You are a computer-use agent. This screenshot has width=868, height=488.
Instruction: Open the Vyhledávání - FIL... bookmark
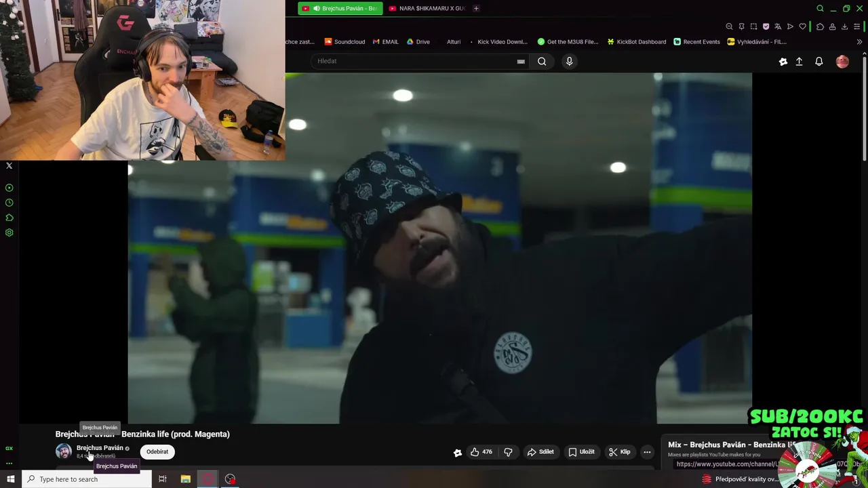pos(756,42)
